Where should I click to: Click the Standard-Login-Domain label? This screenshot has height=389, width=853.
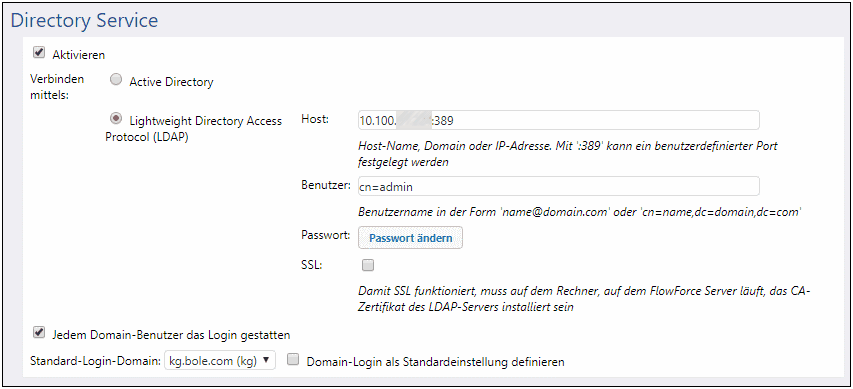pos(95,361)
